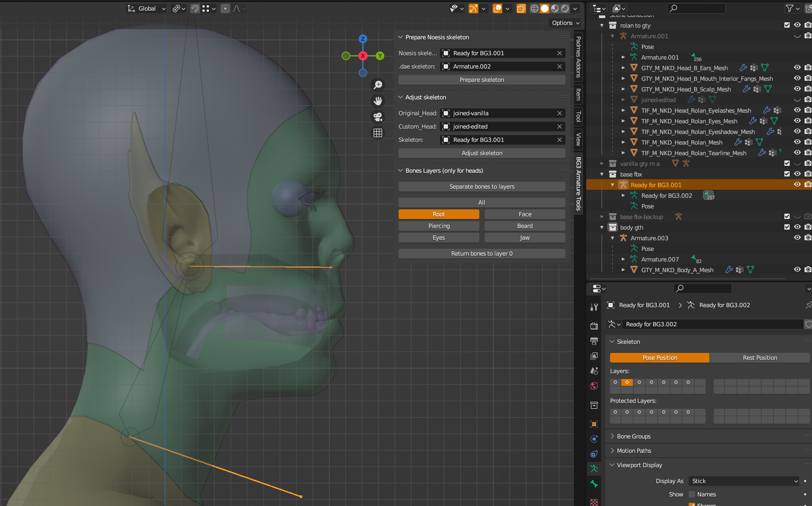
Task: Open Scene properties tab icon
Action: [594, 370]
